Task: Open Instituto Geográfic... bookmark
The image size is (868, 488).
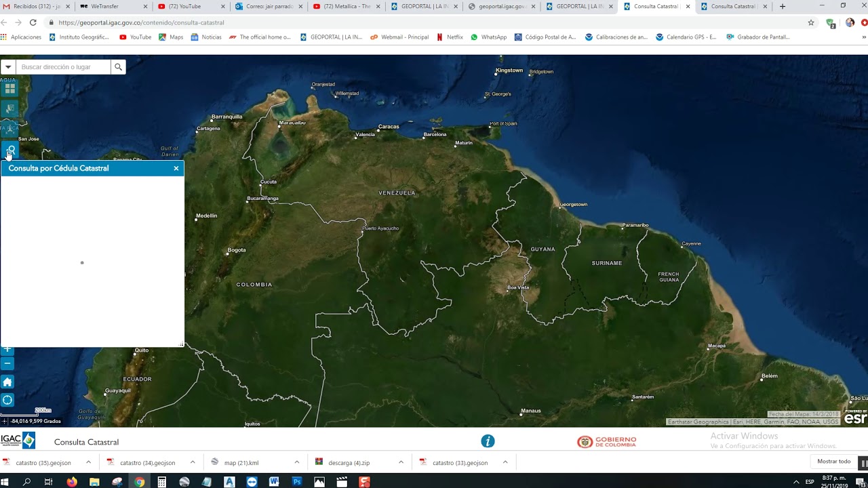Action: (79, 37)
